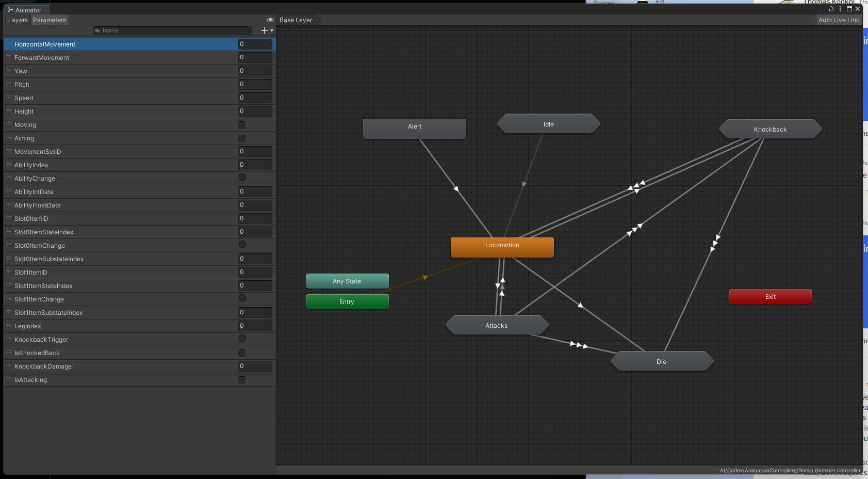Select the Attacks to Die transition arrows
Viewport: 868px width, 479px height.
[579, 345]
